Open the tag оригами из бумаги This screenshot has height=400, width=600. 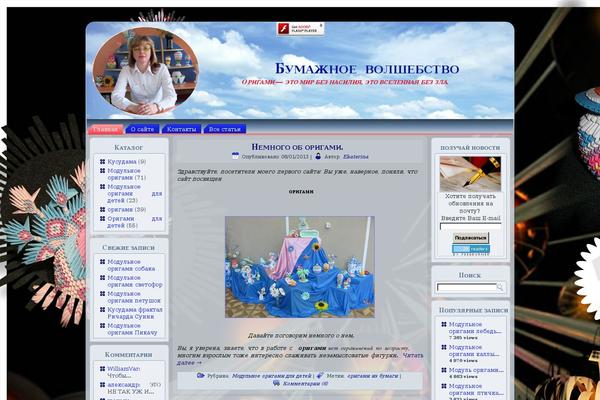pos(373,376)
